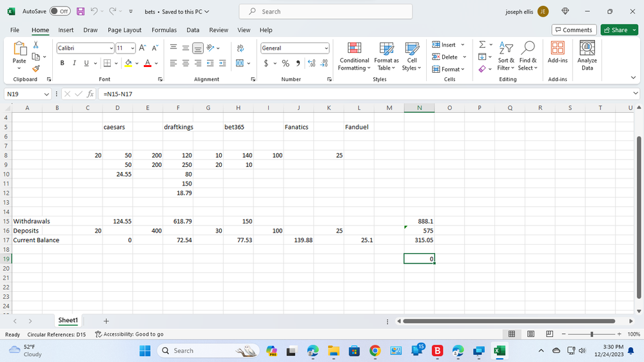Click the red Font Color swatch

(x=148, y=63)
